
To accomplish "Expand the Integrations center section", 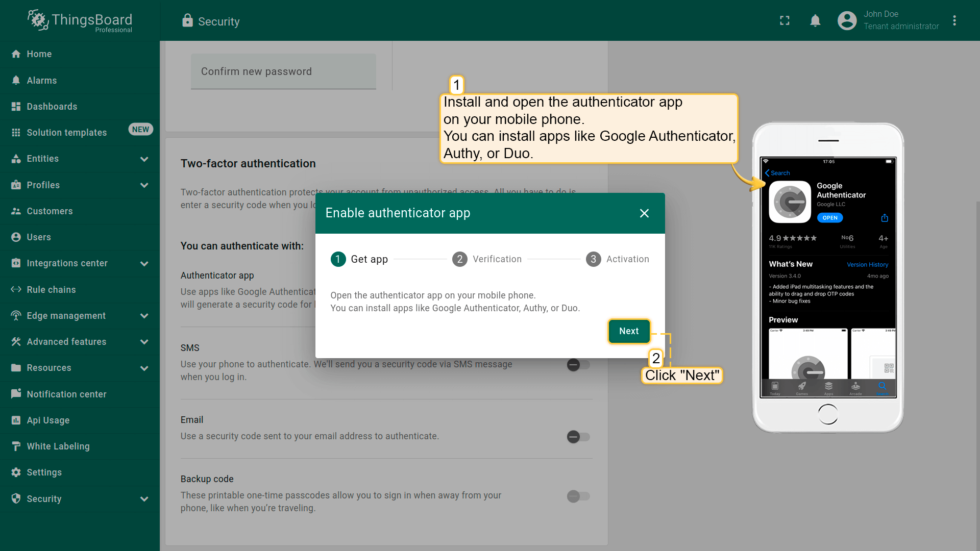I will click(144, 264).
